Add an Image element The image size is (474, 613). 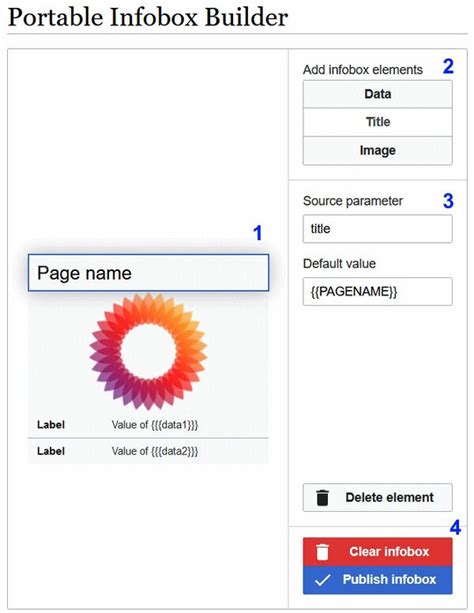tap(377, 151)
